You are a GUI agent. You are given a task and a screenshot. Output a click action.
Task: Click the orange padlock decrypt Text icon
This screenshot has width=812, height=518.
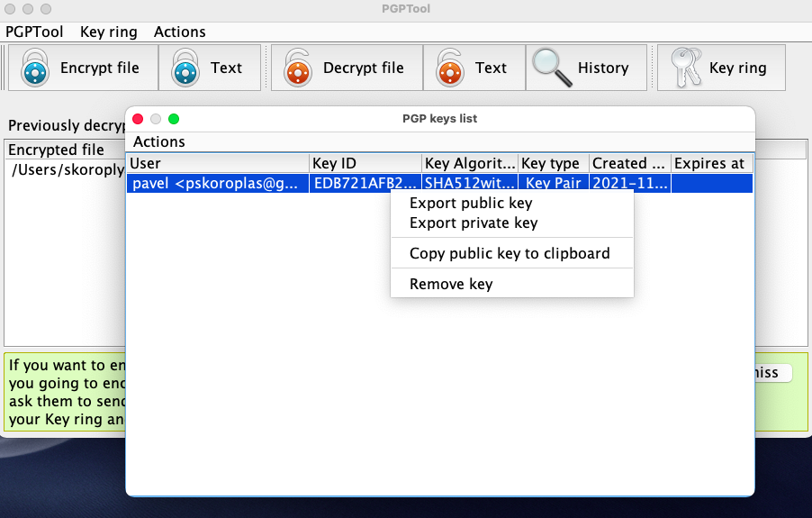[449, 68]
